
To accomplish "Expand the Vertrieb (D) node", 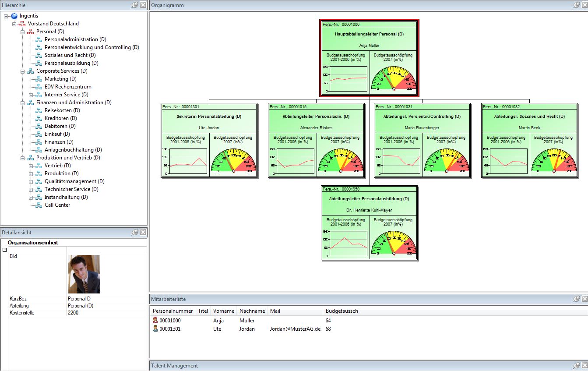I will [31, 166].
